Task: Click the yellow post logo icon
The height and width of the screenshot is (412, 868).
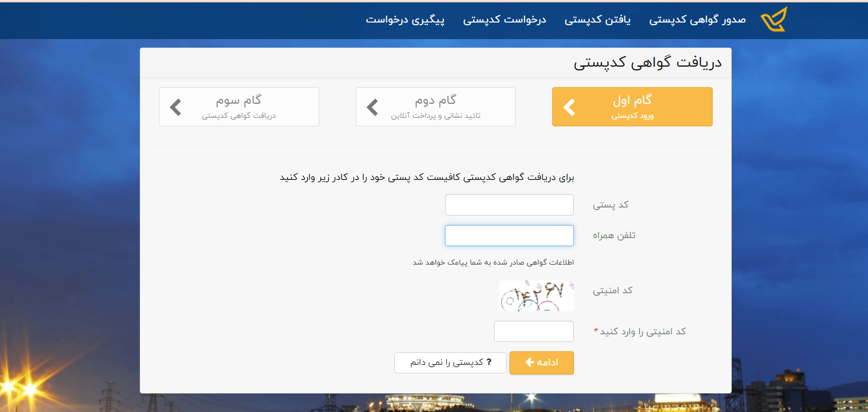Action: click(774, 20)
